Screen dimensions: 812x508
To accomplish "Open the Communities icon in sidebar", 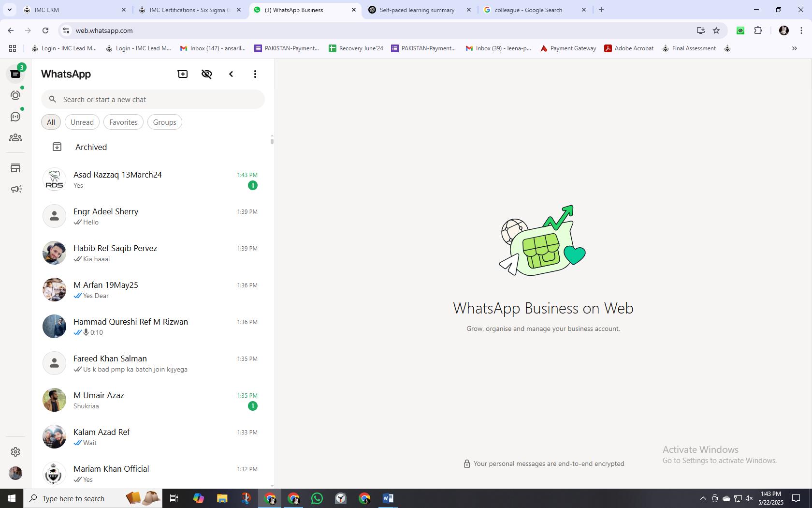I will tap(15, 138).
